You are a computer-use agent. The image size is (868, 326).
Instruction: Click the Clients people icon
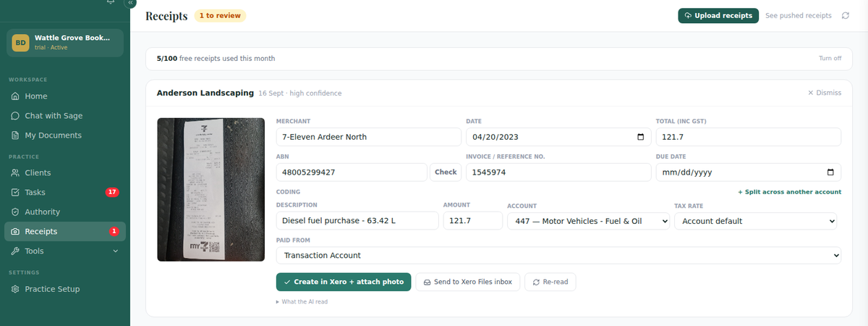pyautogui.click(x=16, y=173)
